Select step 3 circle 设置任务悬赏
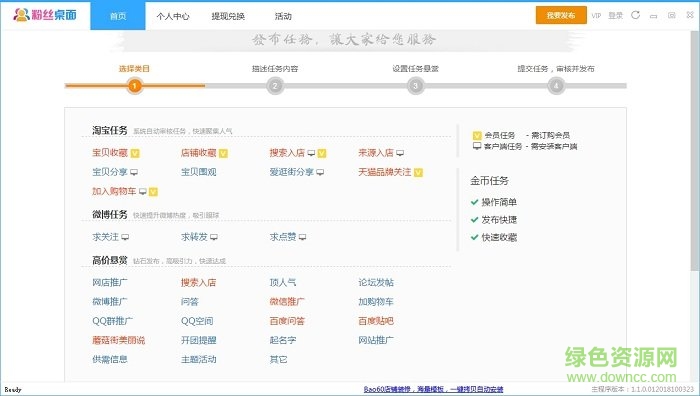This screenshot has width=700, height=396. point(415,86)
